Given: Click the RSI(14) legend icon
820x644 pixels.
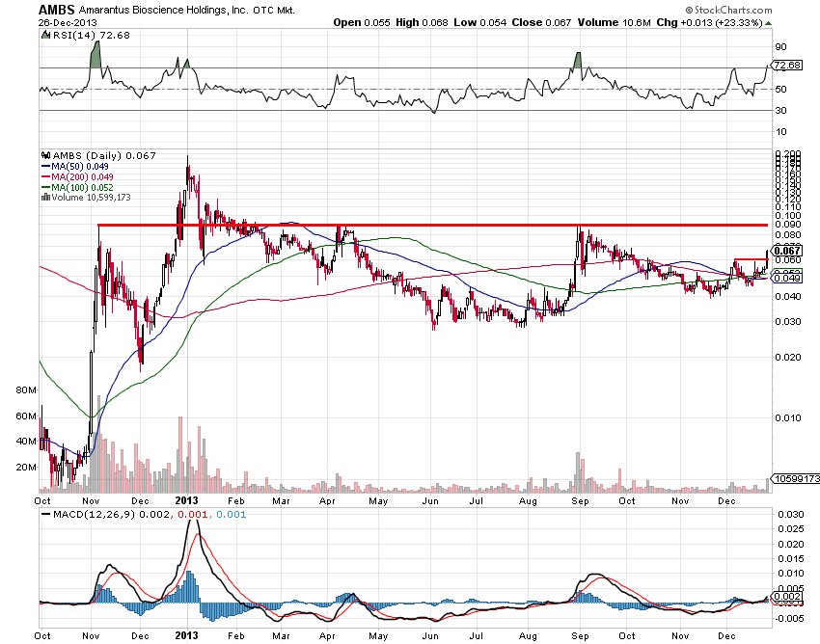Looking at the screenshot, I should 45,35.
